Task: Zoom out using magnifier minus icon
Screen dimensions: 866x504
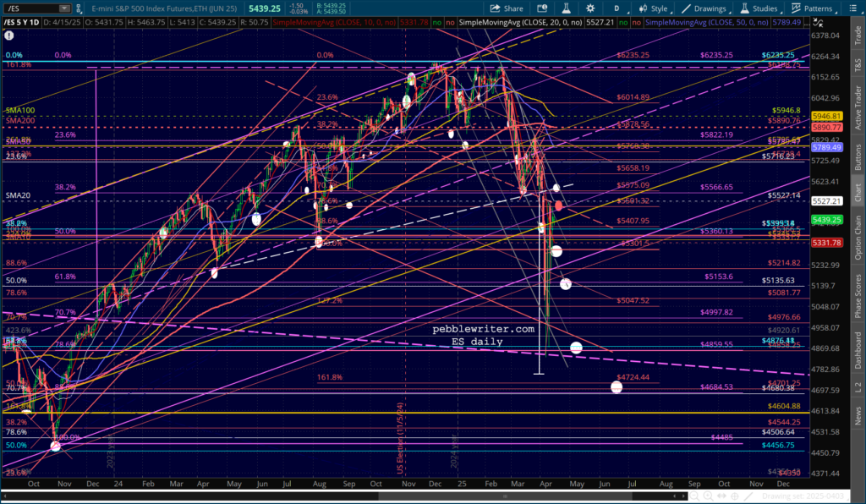Action: [694, 496]
